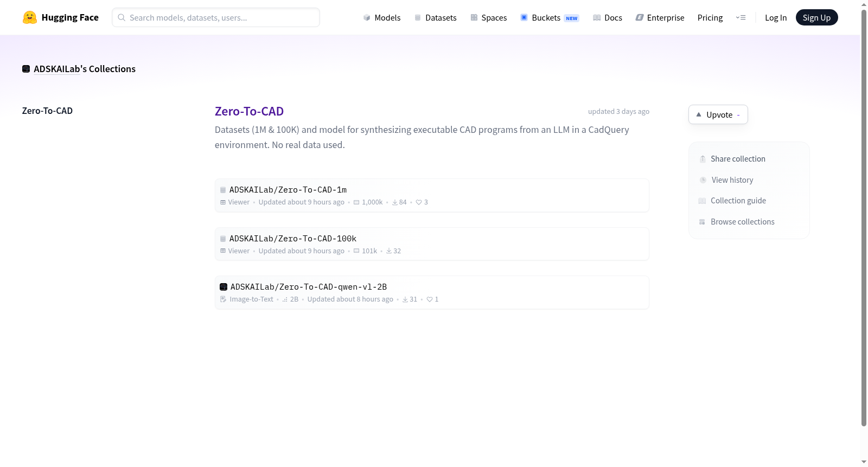Click the Viewer table icon in Zero-To-CAD-100k row

tap(223, 251)
